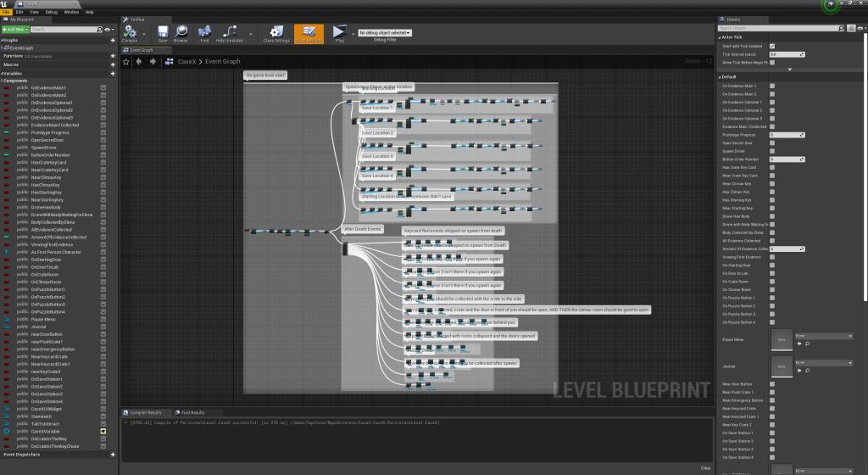
Task: Open Class Settings from the toolbar
Action: pos(276,34)
